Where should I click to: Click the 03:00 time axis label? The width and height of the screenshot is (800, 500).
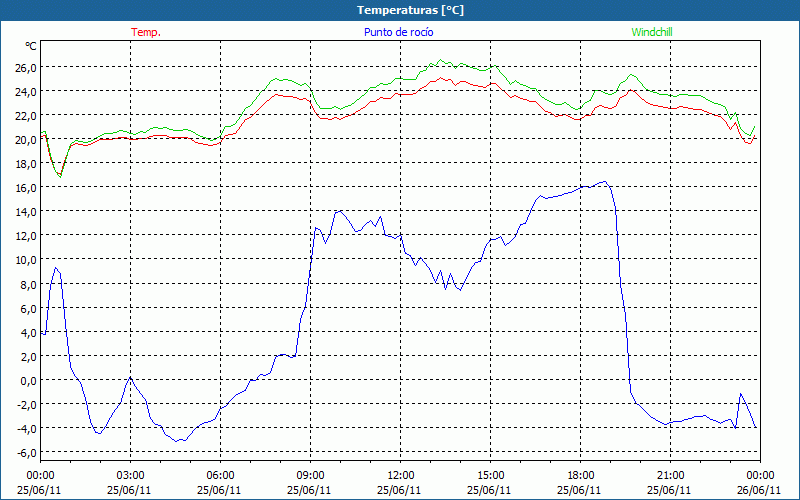point(130,475)
